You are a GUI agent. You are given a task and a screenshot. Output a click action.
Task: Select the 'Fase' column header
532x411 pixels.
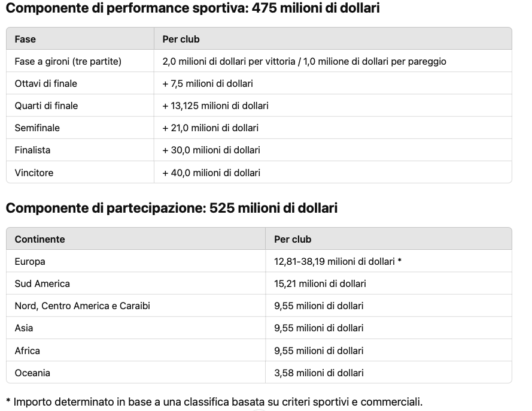(25, 39)
